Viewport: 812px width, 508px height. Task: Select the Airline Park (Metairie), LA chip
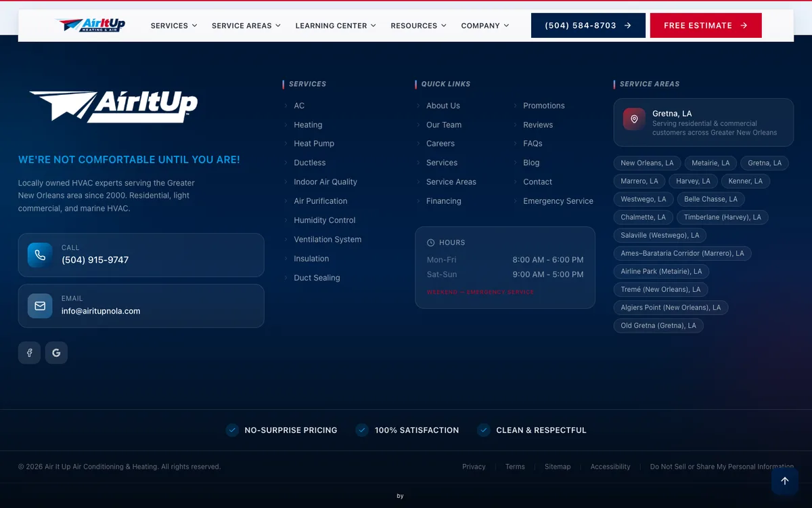click(662, 272)
